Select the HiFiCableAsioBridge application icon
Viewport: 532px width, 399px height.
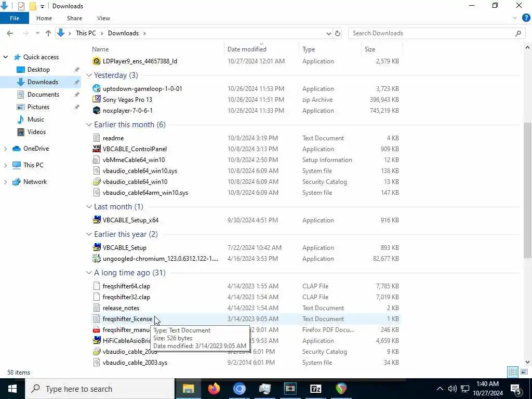tap(97, 341)
